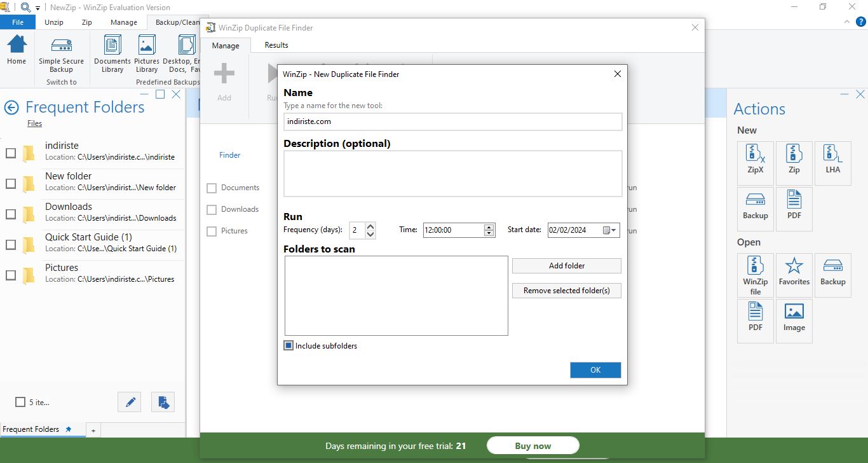Viewport: 868px width, 463px height.
Task: Click the Add folder button
Action: point(567,266)
